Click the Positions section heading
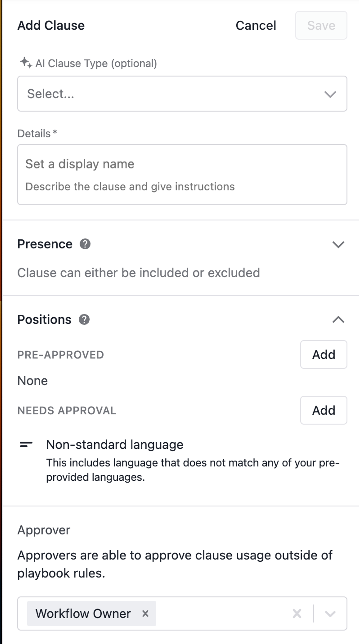 pyautogui.click(x=45, y=320)
